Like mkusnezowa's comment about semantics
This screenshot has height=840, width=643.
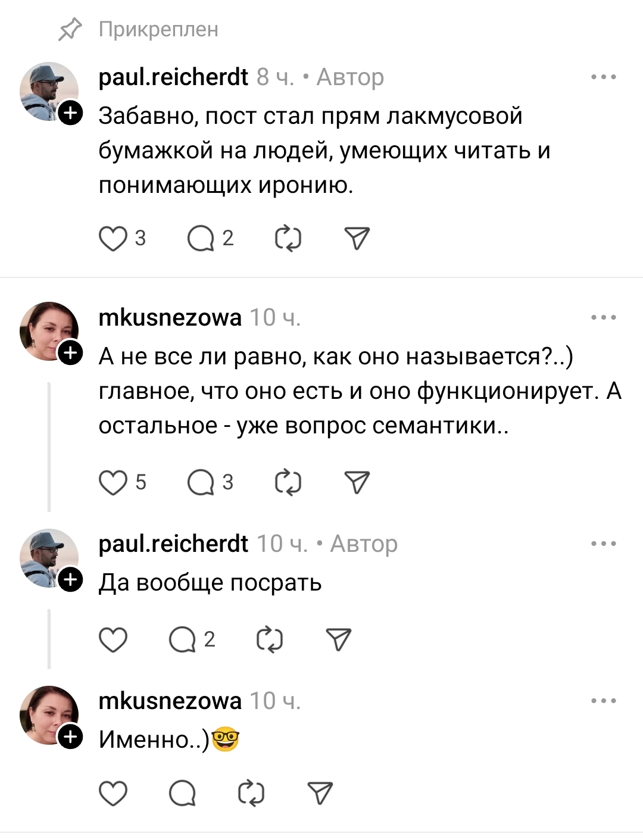tap(113, 483)
